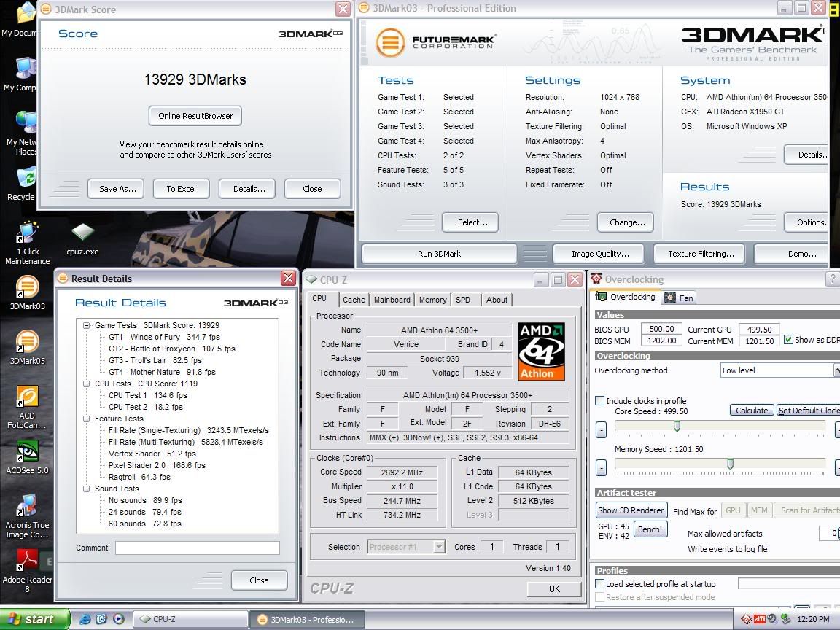840x630 pixels.
Task: Click the Comment input field
Action: pyautogui.click(x=197, y=548)
